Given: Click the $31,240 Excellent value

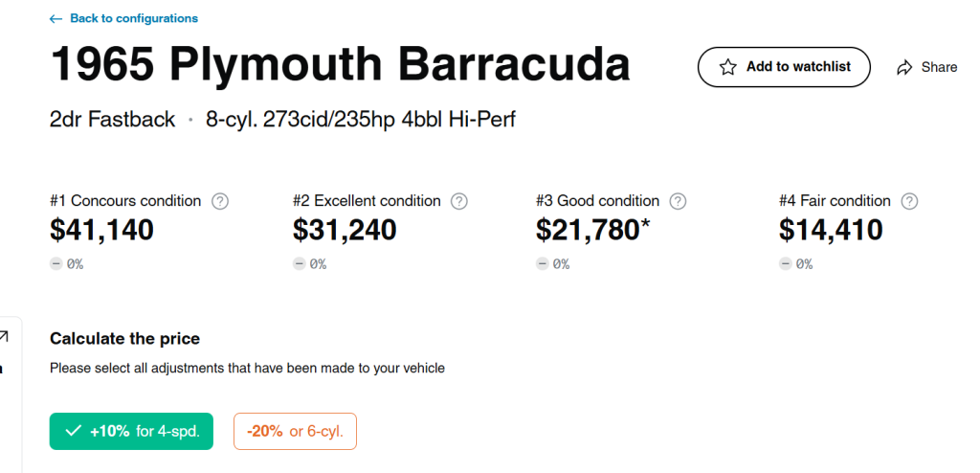Looking at the screenshot, I should click(345, 230).
